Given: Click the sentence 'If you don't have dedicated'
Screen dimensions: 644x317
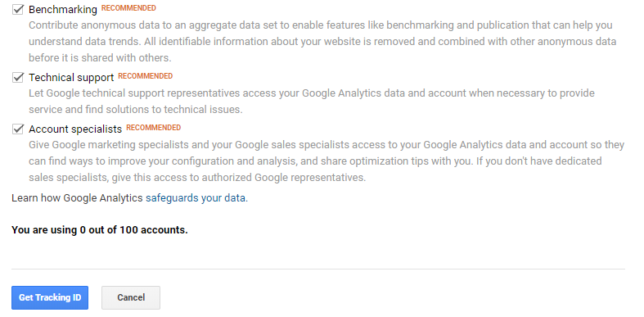Looking at the screenshot, I should coord(315,169).
